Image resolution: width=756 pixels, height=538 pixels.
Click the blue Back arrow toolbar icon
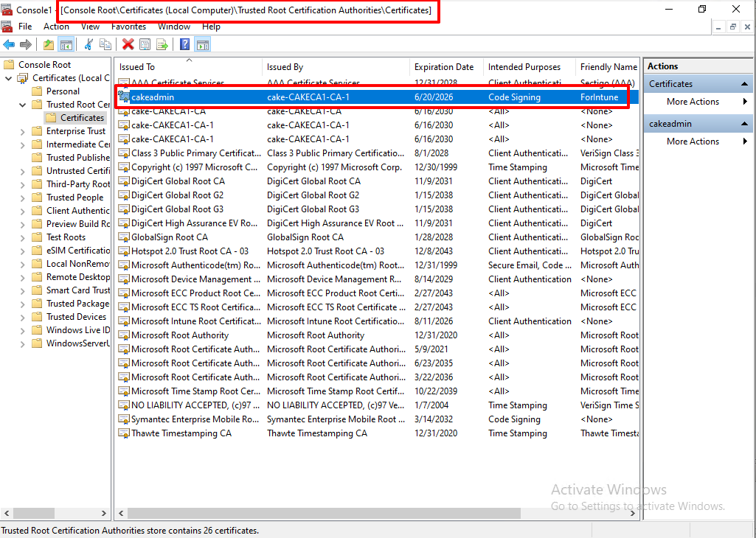[x=9, y=45]
